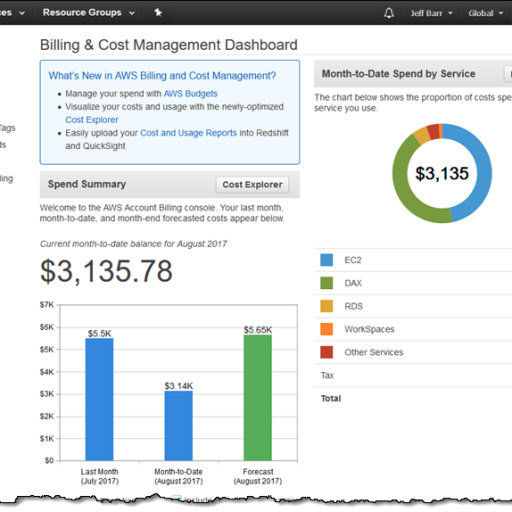Screen dimensions: 512x512
Task: Click the $5.5K bar value label
Action: (x=99, y=333)
